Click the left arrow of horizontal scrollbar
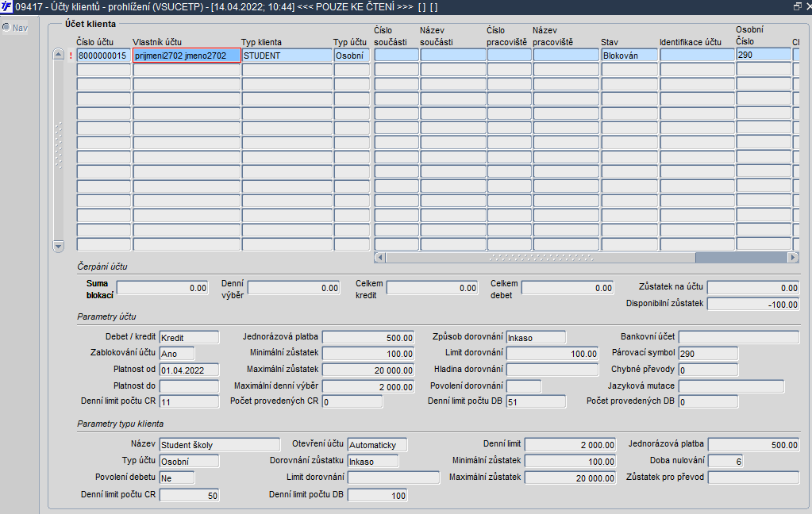The image size is (812, 514). point(379,257)
